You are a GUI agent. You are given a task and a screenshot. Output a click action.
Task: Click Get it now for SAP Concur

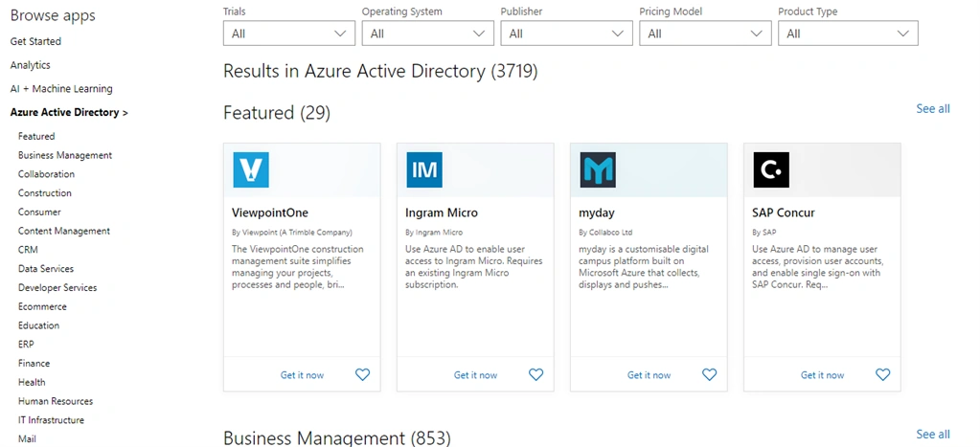click(x=823, y=375)
